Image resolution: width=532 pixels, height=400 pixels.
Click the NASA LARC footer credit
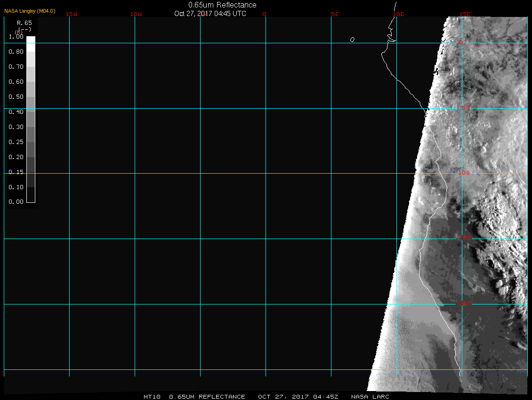(370, 397)
